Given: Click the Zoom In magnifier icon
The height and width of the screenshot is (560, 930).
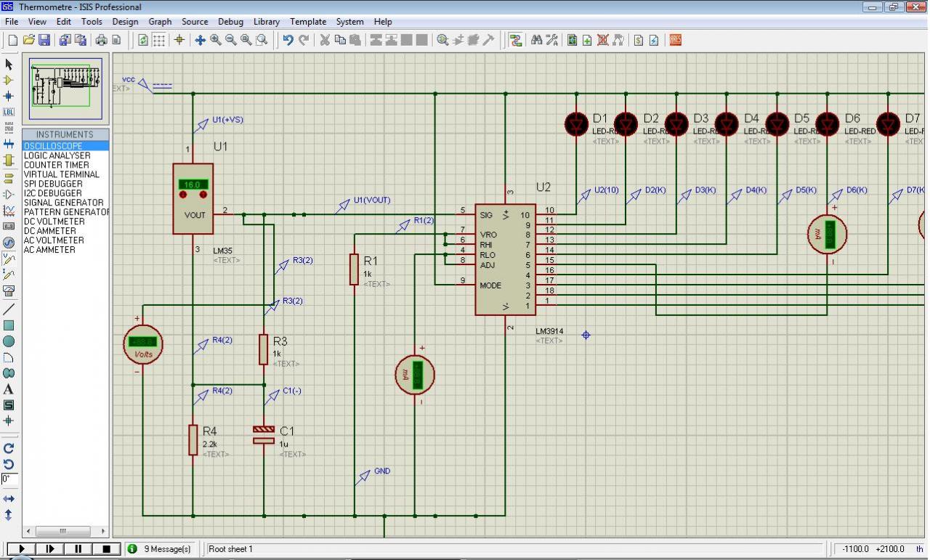Looking at the screenshot, I should point(216,40).
